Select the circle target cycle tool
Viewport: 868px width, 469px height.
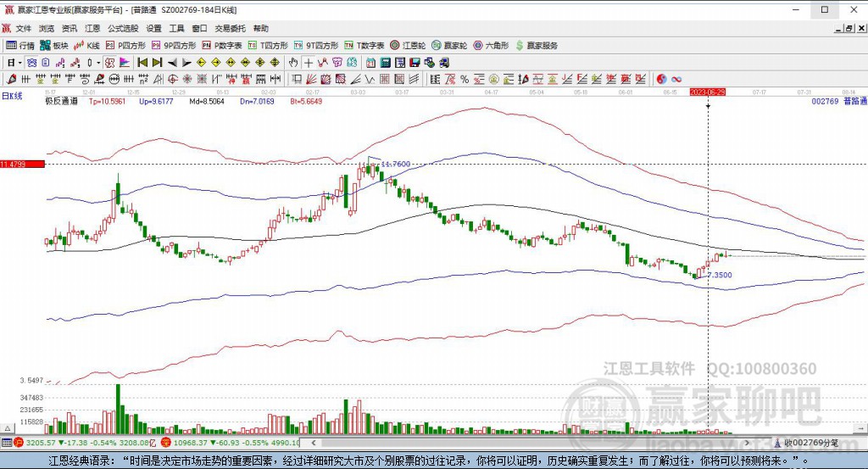pos(172,79)
